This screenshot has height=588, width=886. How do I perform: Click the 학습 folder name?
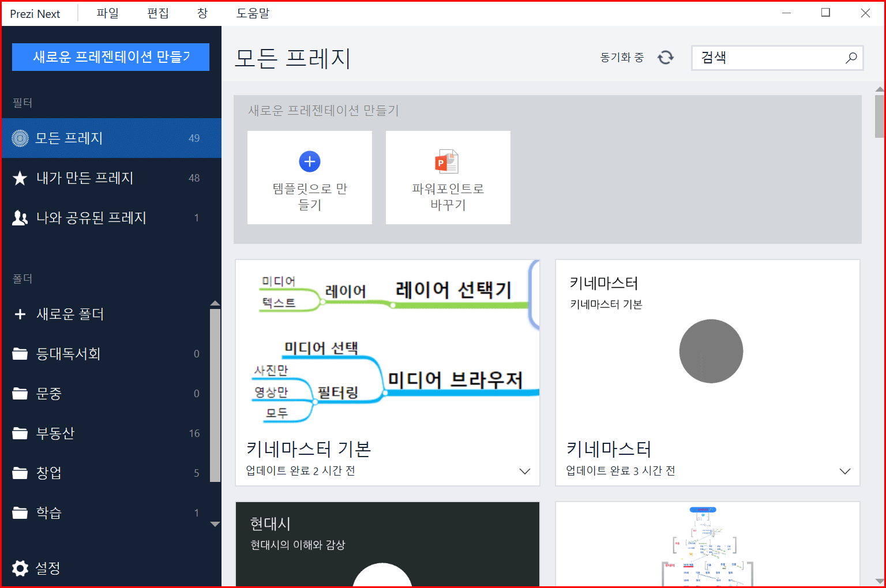tap(49, 513)
